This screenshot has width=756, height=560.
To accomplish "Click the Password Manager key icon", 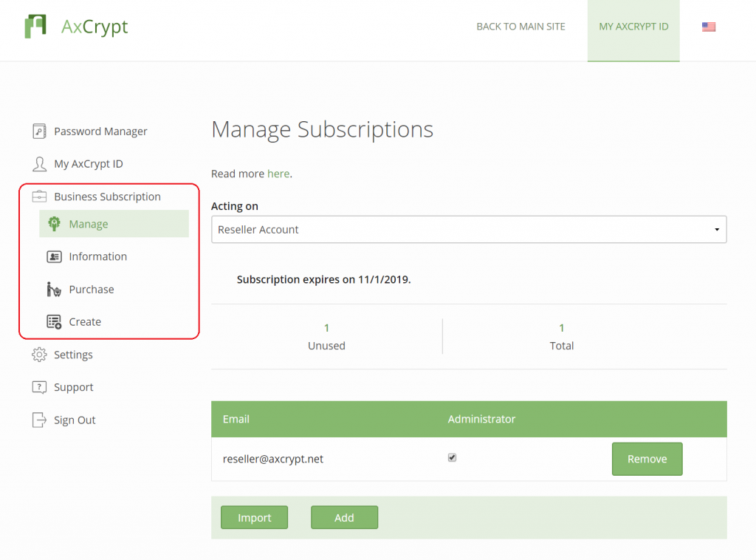I will [x=38, y=131].
